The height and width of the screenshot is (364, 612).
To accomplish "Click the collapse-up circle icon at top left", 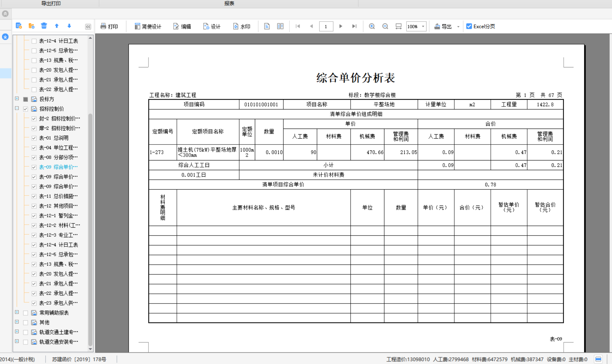I will tap(5, 13).
